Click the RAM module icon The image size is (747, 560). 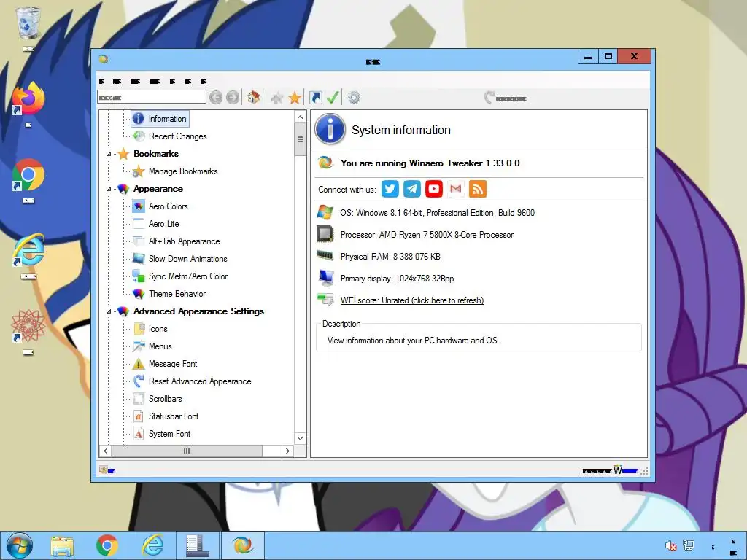[325, 256]
